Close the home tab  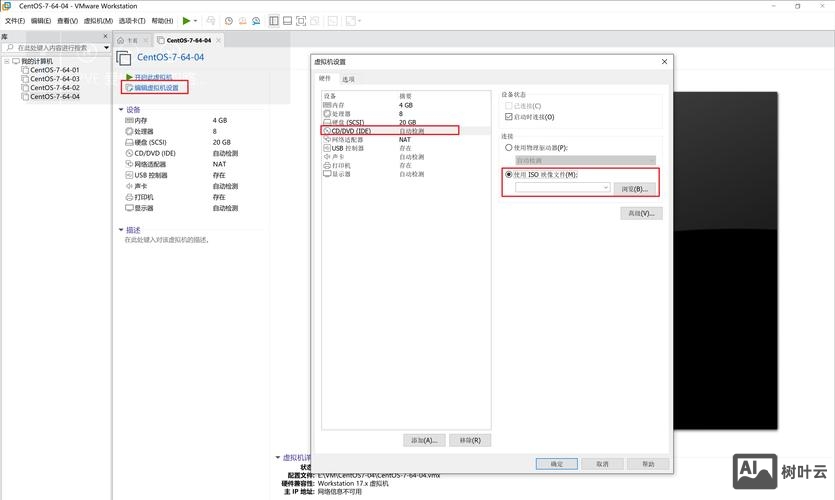[x=146, y=40]
